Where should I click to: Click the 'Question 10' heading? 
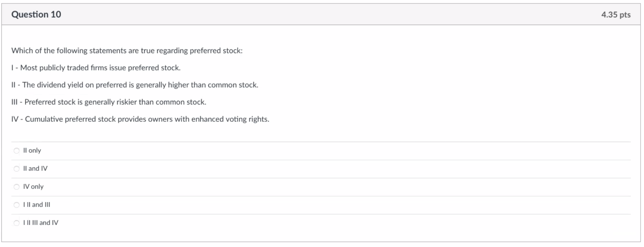click(36, 15)
